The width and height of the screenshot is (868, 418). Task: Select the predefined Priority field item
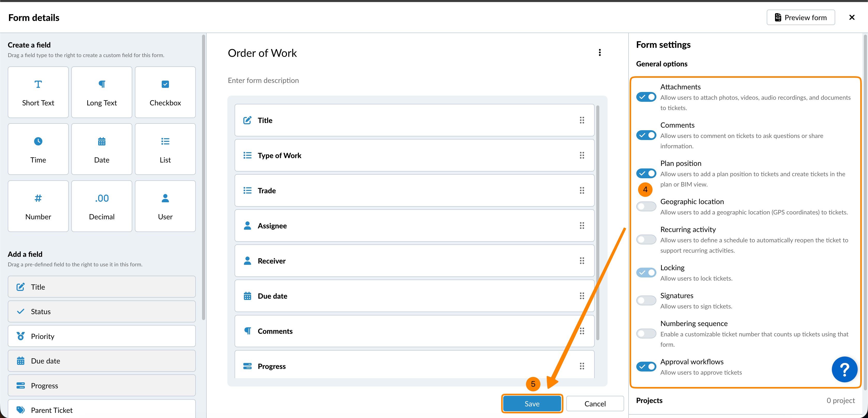102,336
